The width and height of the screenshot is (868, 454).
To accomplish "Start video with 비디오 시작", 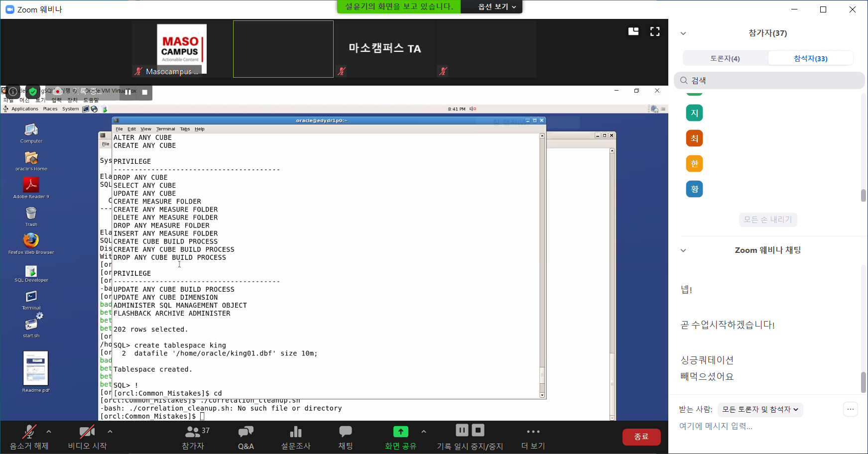I will (x=87, y=432).
